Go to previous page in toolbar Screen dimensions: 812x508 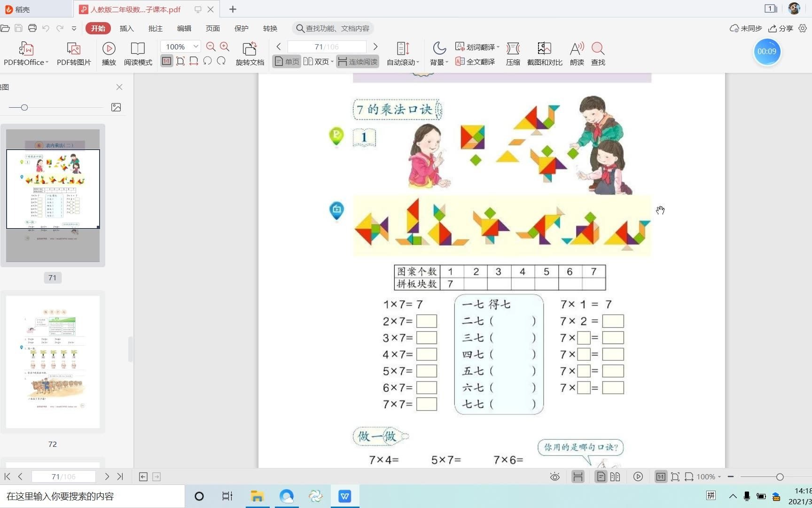pyautogui.click(x=279, y=47)
